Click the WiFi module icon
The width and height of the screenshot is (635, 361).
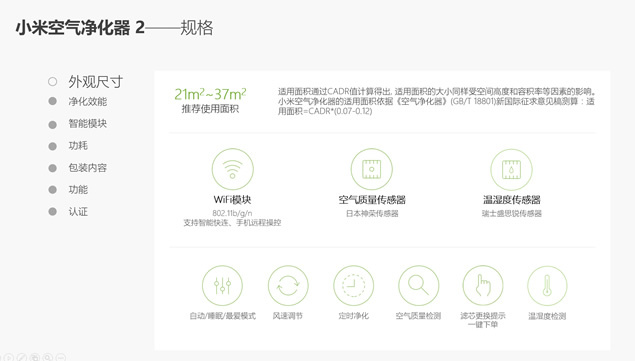click(x=232, y=169)
